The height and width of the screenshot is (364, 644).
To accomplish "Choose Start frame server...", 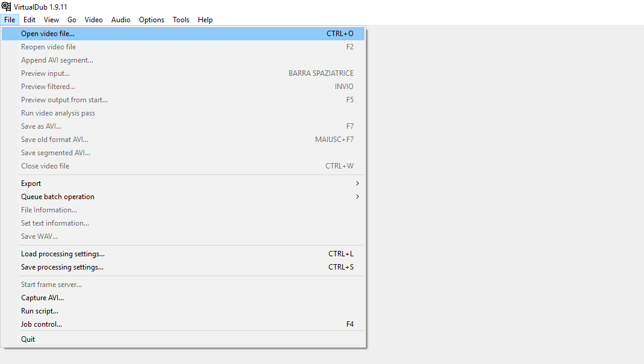I will coord(183,285).
